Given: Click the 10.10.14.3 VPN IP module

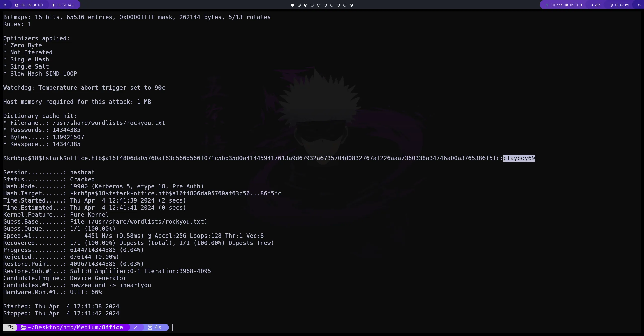Looking at the screenshot, I should 63,5.
